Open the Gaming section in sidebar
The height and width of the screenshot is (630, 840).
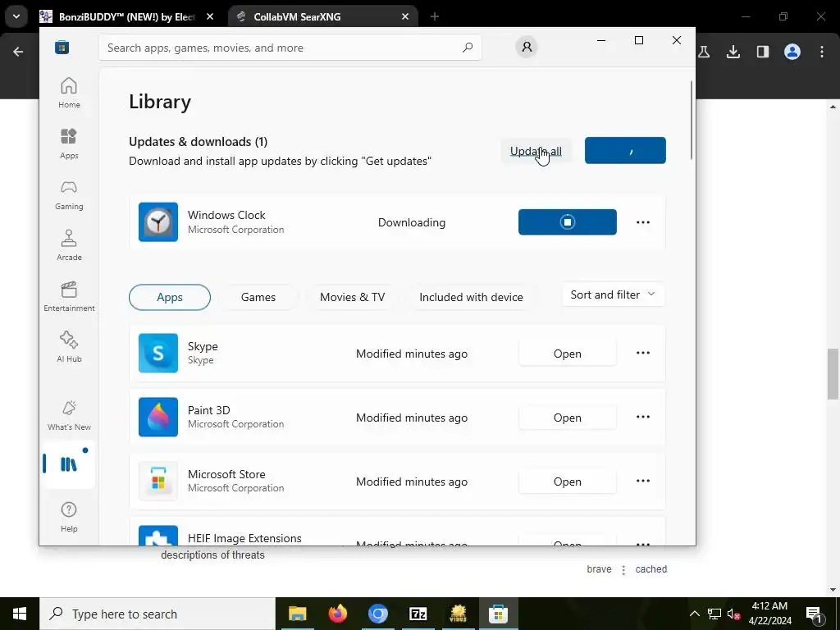[x=69, y=194]
